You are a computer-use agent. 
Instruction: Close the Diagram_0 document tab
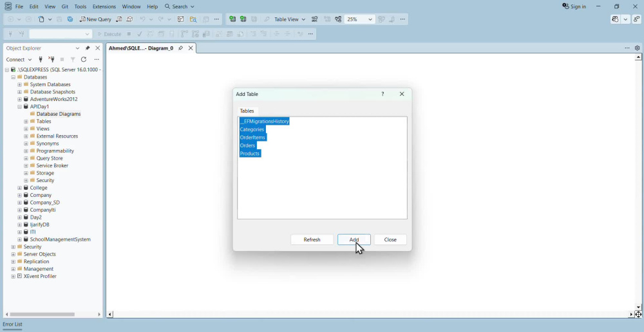(191, 48)
